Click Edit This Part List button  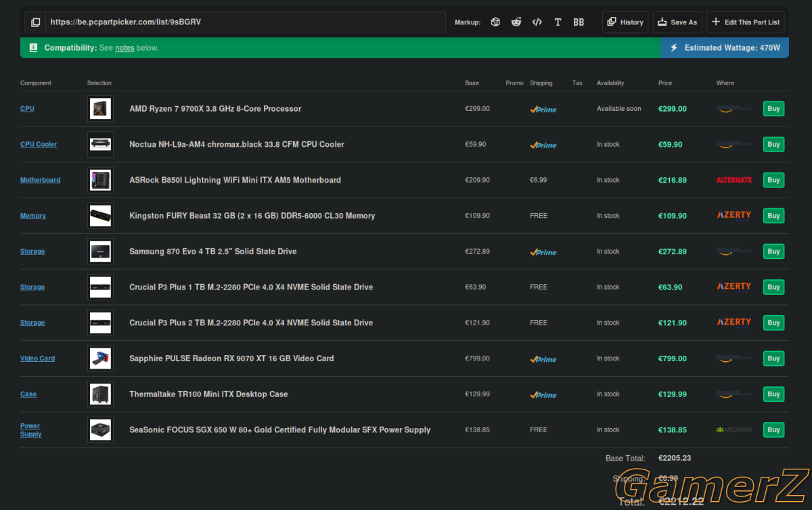tap(747, 22)
